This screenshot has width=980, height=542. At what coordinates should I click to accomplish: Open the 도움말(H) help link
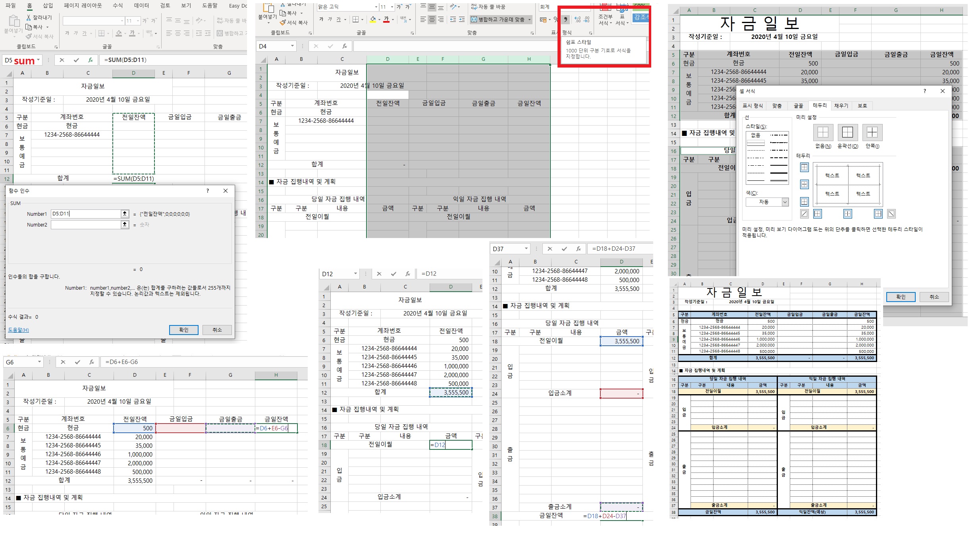tap(19, 330)
